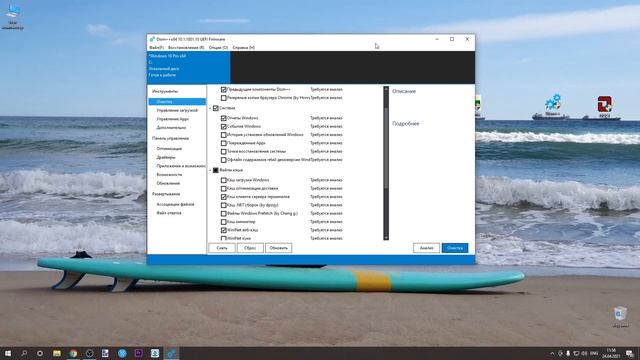640x360 pixels.
Task: Click Требуется анализ in Отчеты Windows row
Action: 326,118
